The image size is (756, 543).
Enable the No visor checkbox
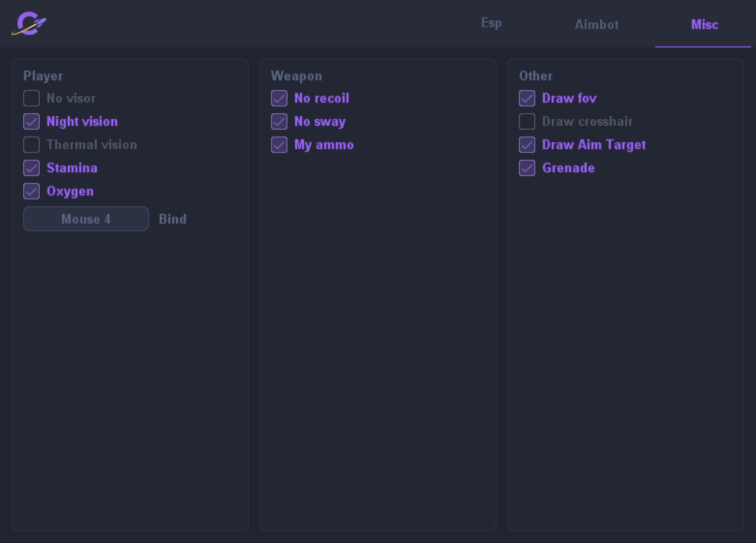pos(31,98)
